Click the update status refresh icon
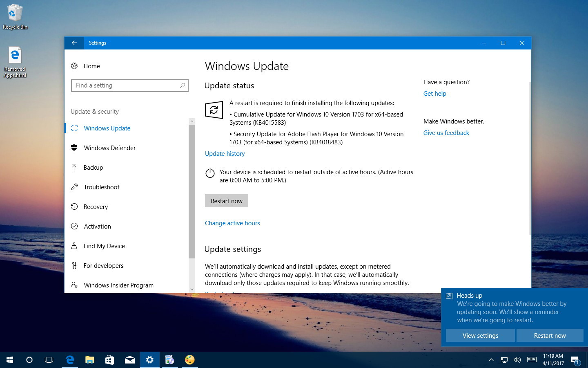This screenshot has width=588, height=368. coord(214,110)
